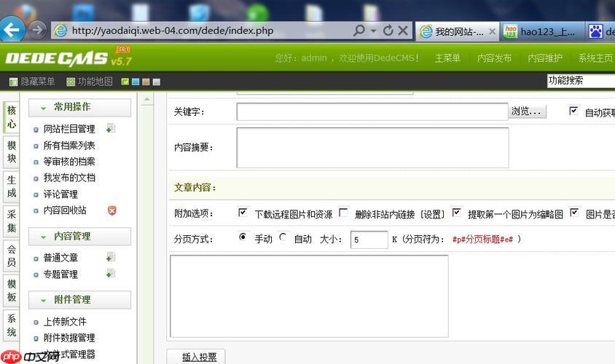This screenshot has width=615, height=364.
Task: Open 网站栏目管理
Action: (x=69, y=129)
